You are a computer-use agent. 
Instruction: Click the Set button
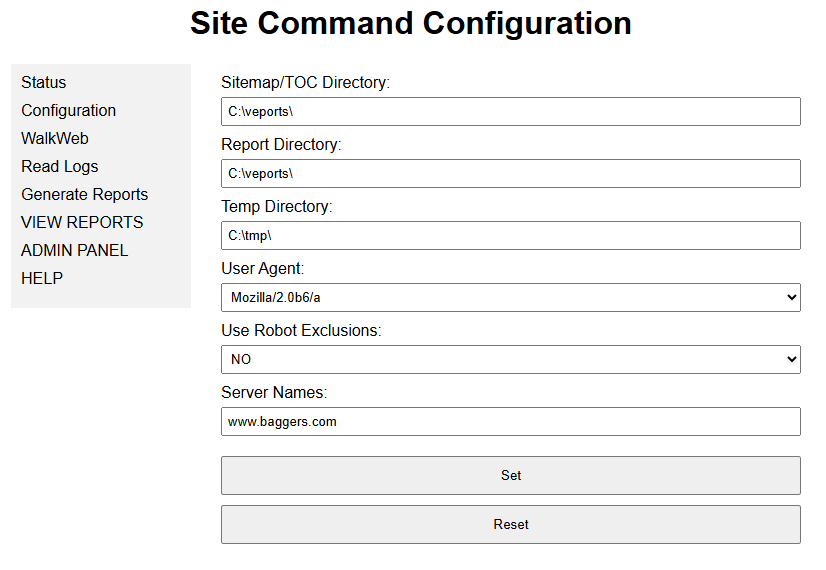pyautogui.click(x=510, y=475)
